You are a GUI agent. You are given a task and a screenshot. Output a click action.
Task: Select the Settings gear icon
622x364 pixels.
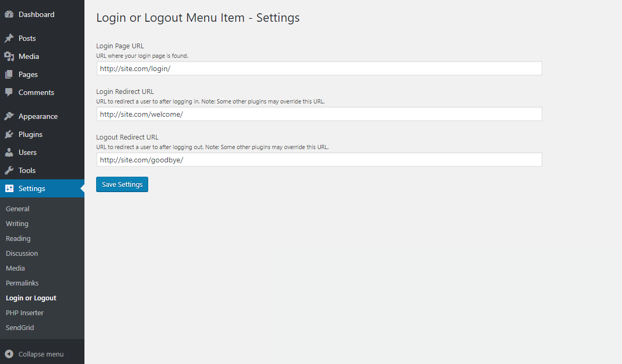(x=8, y=188)
